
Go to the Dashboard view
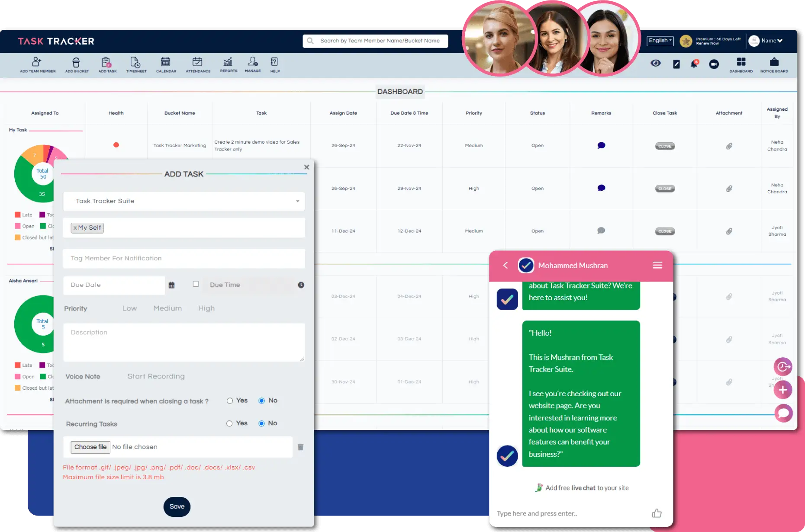pyautogui.click(x=741, y=64)
